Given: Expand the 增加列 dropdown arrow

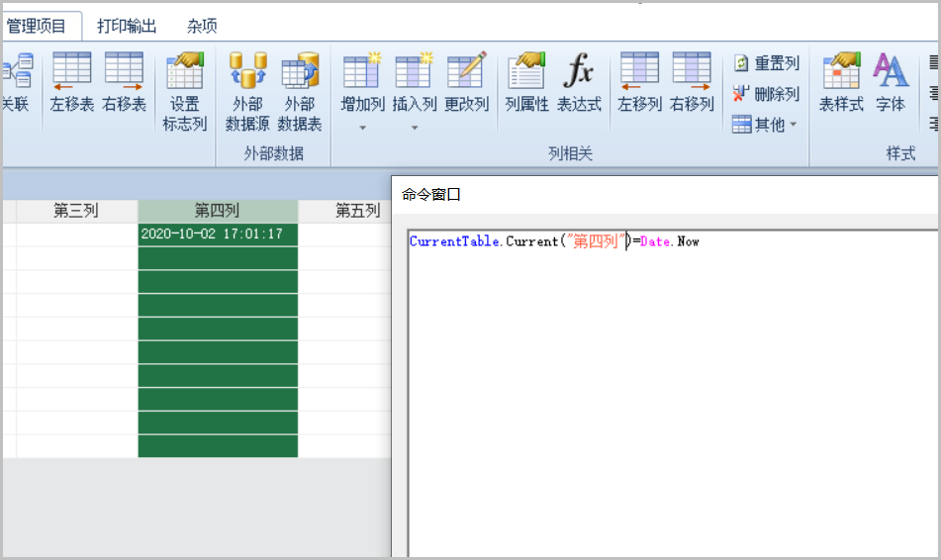Looking at the screenshot, I should coord(362,127).
